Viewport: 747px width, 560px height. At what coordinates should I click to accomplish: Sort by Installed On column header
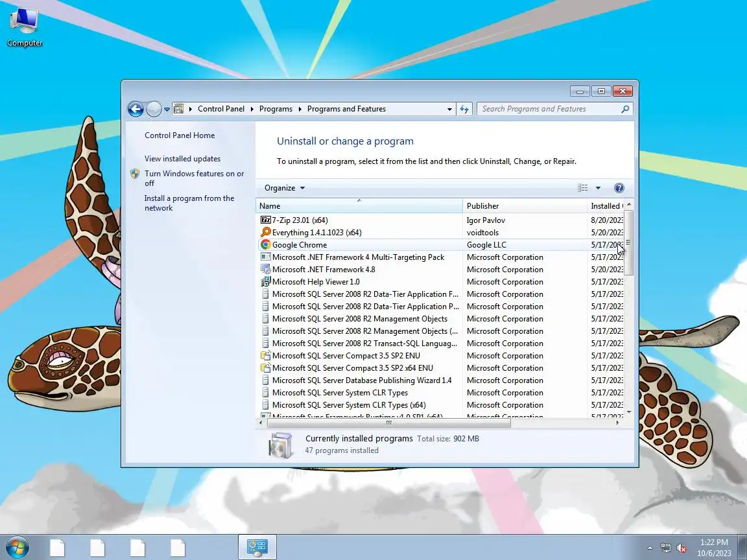click(x=606, y=205)
